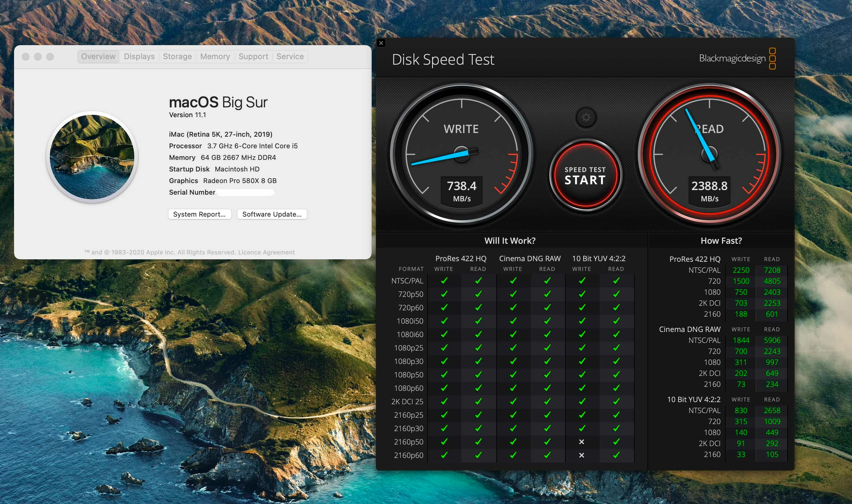Screen dimensions: 852x504
Task: Select the Memory tab
Action: [x=215, y=56]
